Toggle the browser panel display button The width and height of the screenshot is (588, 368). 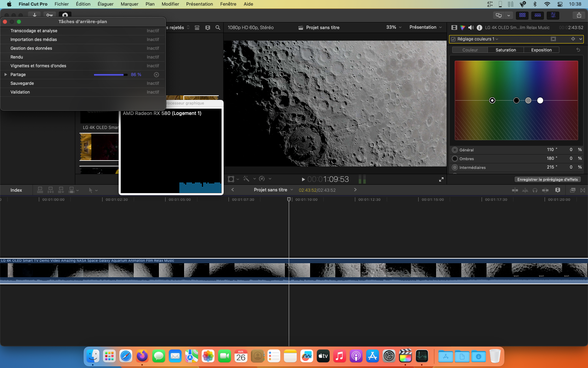(522, 15)
